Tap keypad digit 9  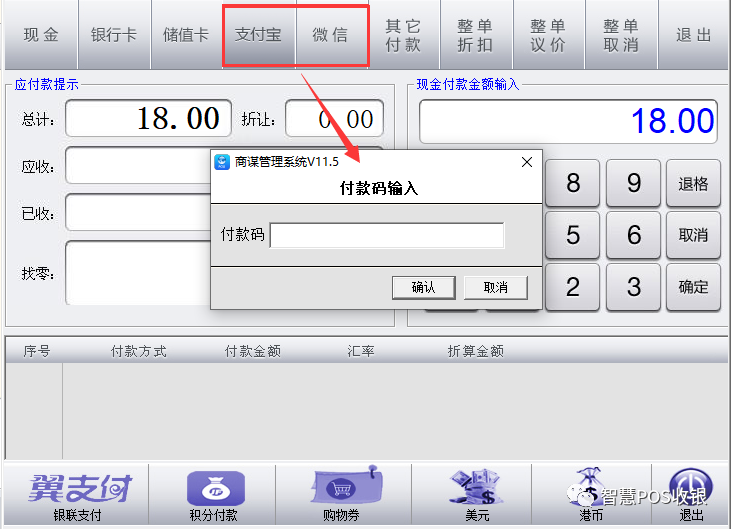pos(633,183)
